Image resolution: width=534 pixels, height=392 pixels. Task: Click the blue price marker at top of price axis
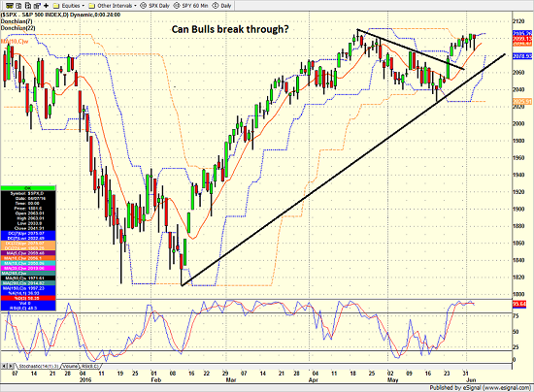pyautogui.click(x=522, y=33)
